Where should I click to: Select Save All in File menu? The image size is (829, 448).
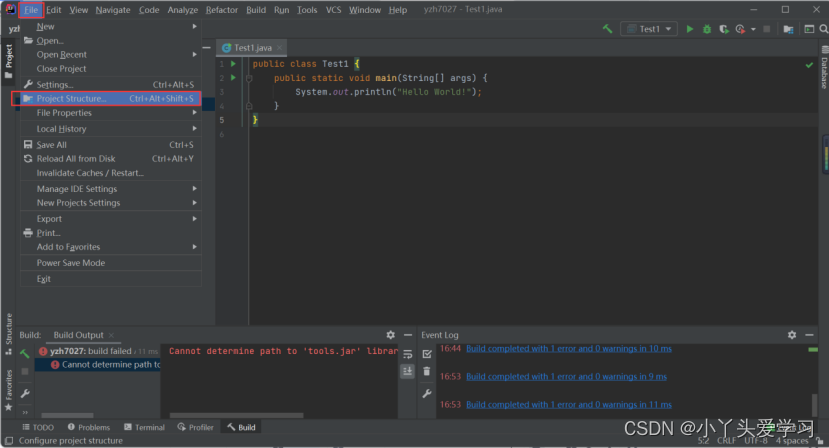111,145
